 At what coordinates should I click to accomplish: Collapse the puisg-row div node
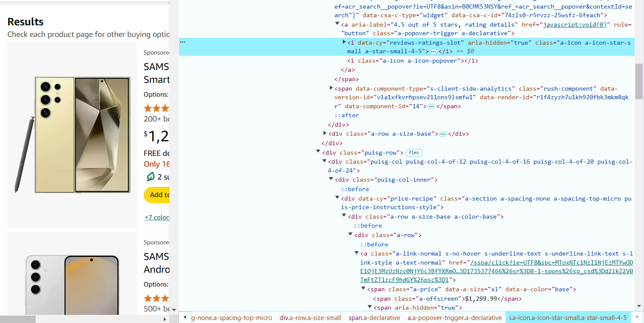319,152
